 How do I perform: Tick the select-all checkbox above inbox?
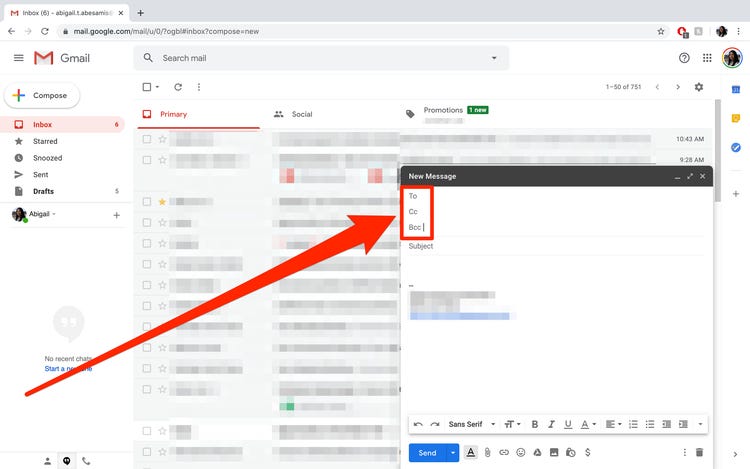point(147,87)
